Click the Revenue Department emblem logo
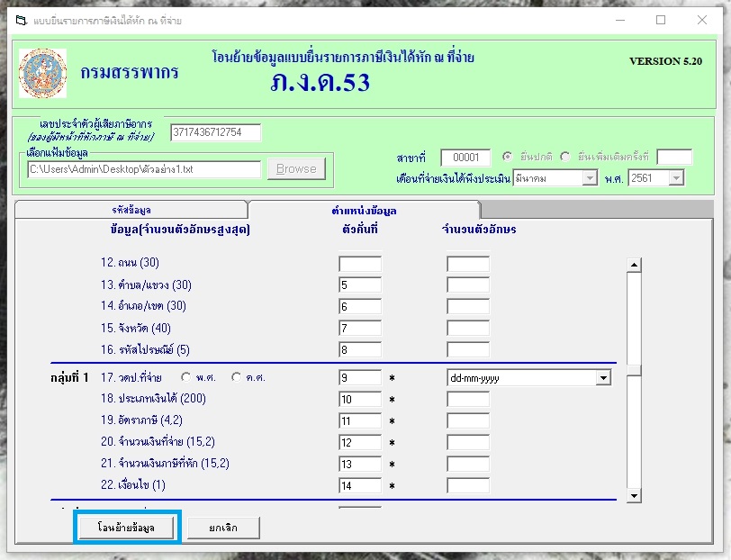The width and height of the screenshot is (731, 560). [42, 73]
